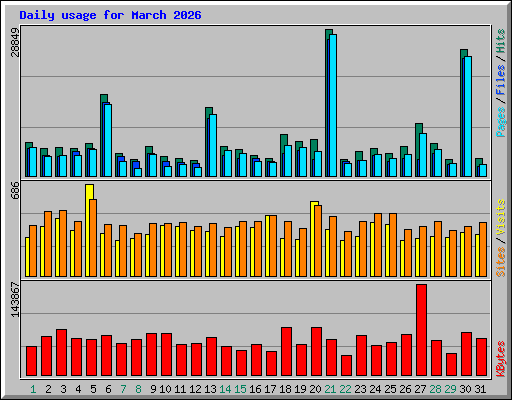The height and width of the screenshot is (400, 512).
Task: Click day label 20 on the axis
Action: pyautogui.click(x=315, y=389)
